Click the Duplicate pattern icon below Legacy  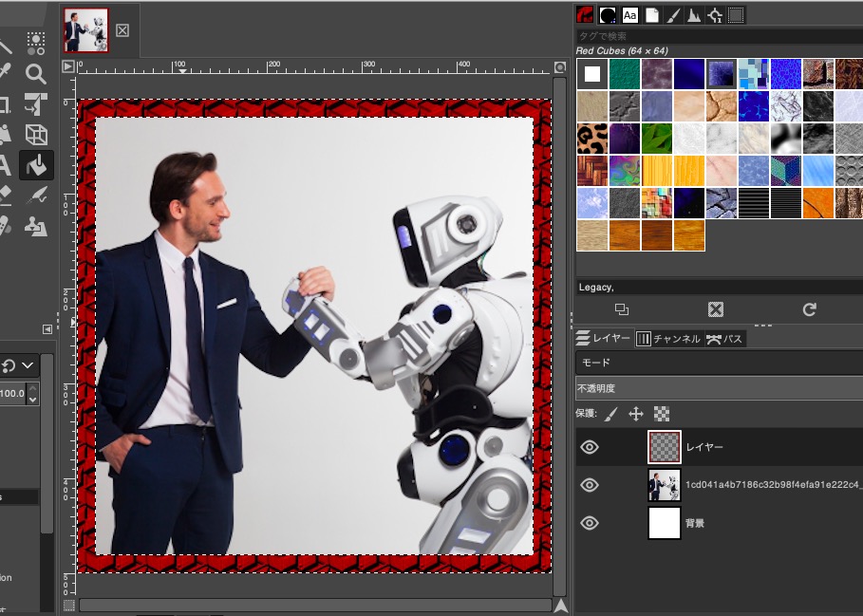[622, 309]
